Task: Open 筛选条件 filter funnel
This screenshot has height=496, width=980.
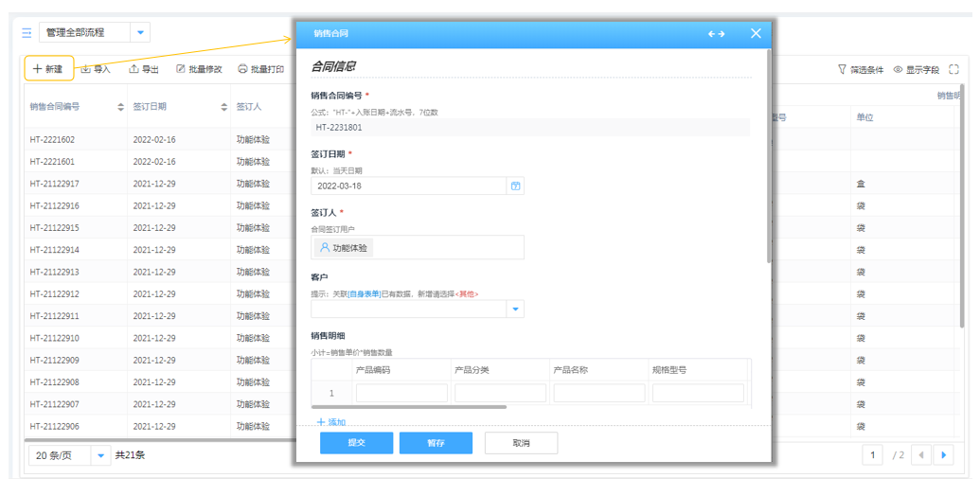Action: click(842, 69)
